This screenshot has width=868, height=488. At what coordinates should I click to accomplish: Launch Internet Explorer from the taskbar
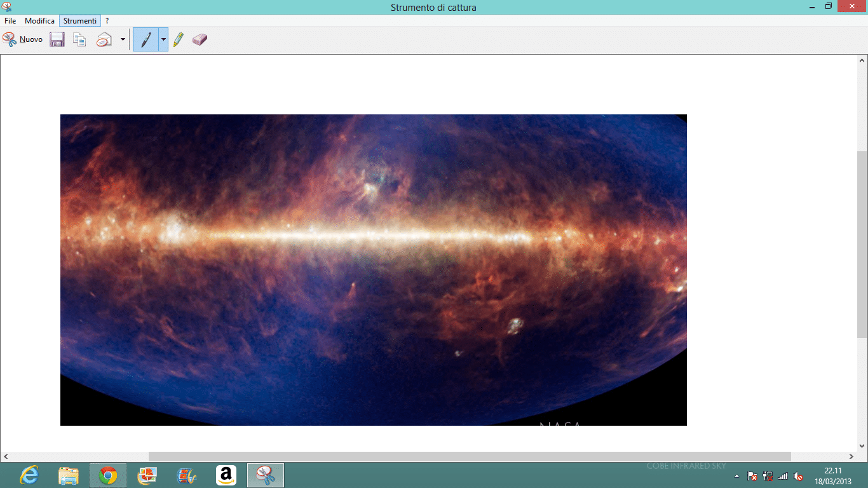tap(28, 475)
